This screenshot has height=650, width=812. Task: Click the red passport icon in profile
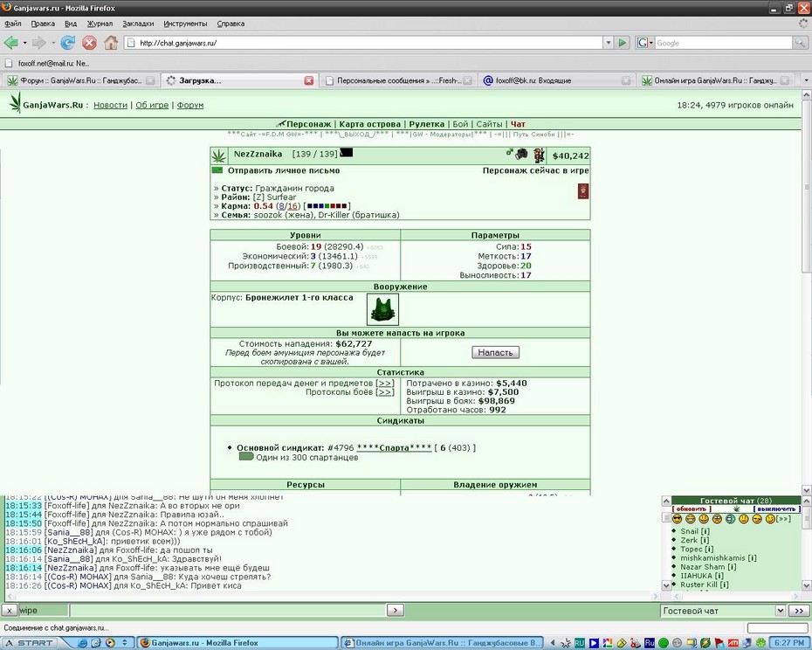pyautogui.click(x=583, y=191)
